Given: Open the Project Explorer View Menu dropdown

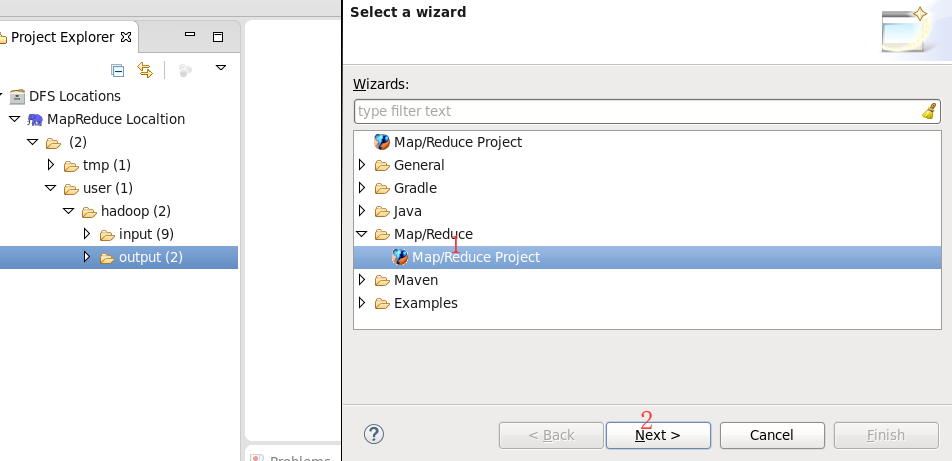Looking at the screenshot, I should coord(221,68).
